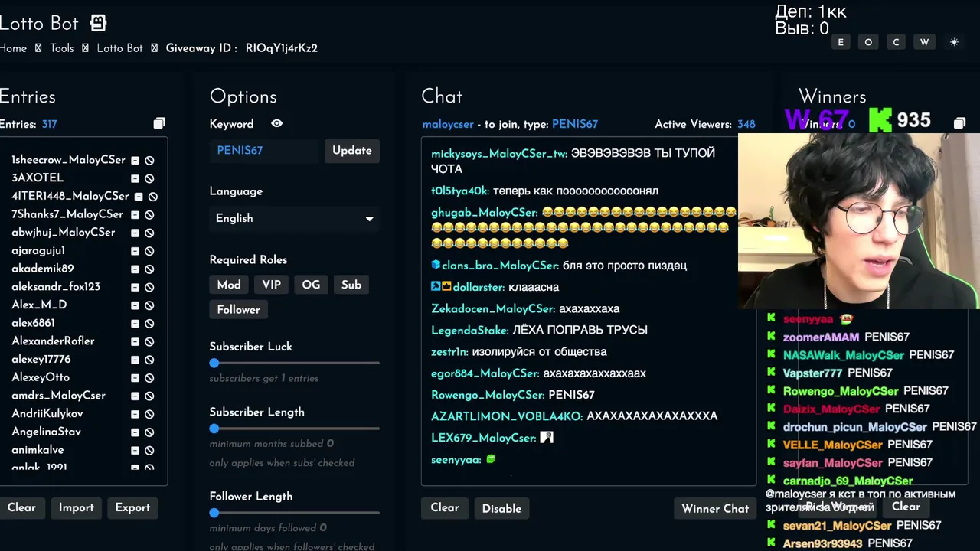980x551 pixels.
Task: Click the E toggle in top bar
Action: [x=841, y=42]
